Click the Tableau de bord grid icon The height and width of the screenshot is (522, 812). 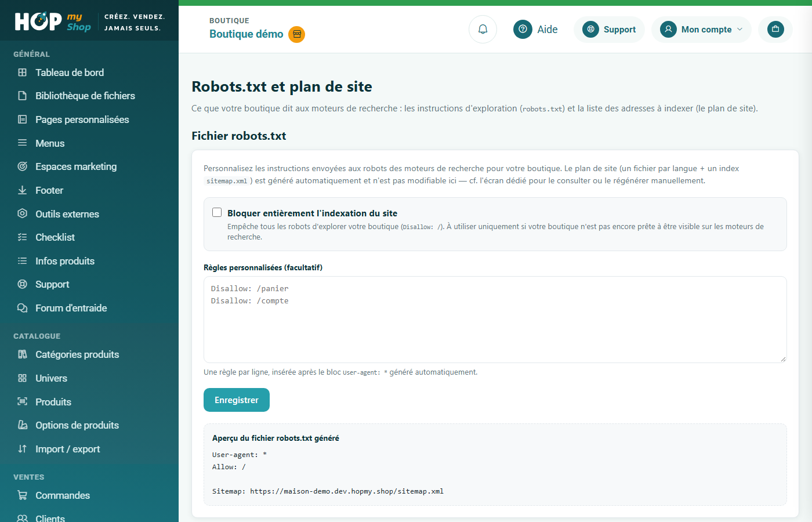point(23,72)
